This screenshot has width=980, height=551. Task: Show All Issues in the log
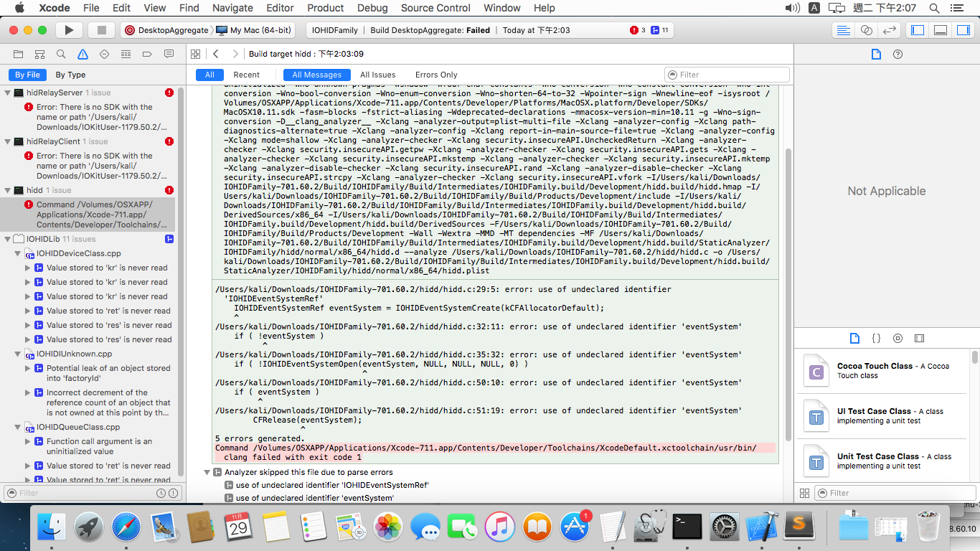coord(378,75)
